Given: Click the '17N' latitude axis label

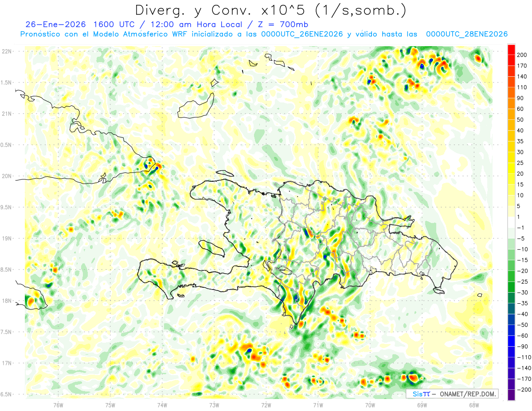Looking at the screenshot, I should (x=7, y=363).
